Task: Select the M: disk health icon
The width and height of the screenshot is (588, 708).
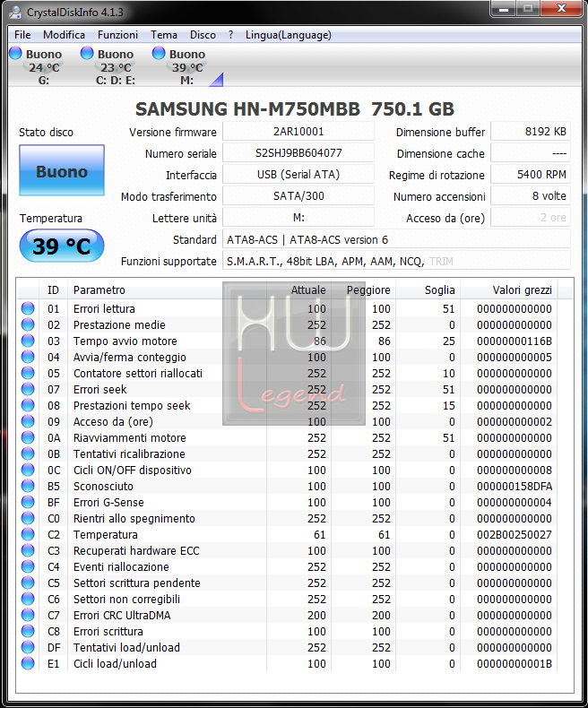Action: 159,53
